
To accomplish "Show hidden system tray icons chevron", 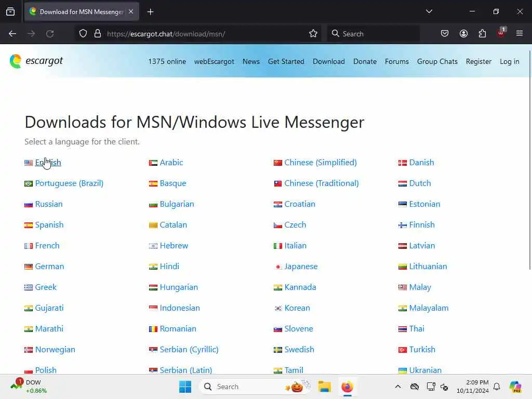I will pos(398,387).
